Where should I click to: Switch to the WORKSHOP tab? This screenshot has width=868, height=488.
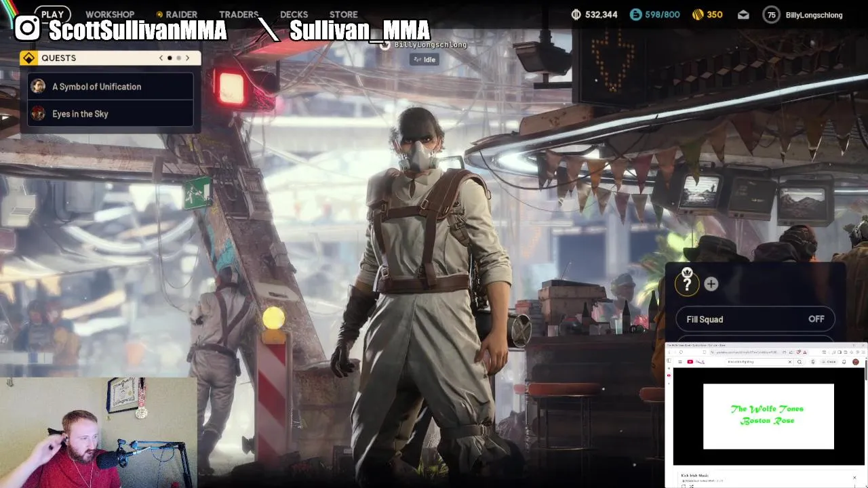110,14
